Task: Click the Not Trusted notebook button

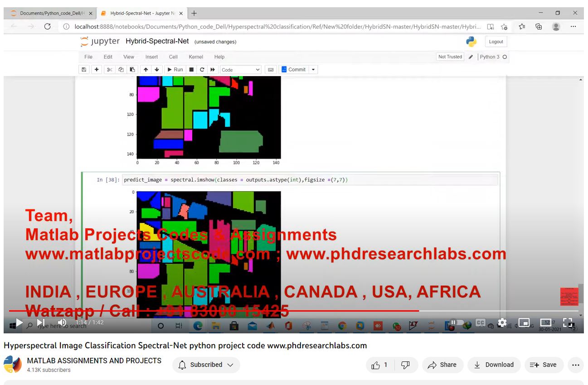Action: point(450,57)
